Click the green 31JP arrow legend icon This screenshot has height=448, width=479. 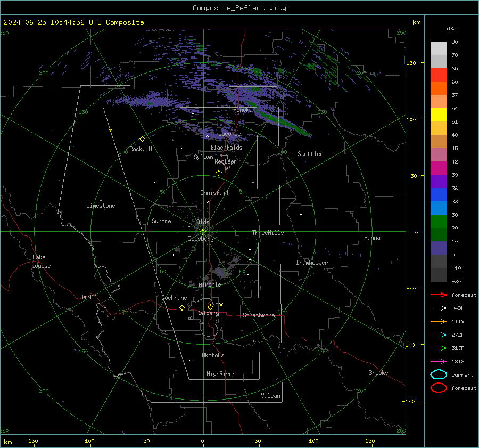tap(439, 348)
